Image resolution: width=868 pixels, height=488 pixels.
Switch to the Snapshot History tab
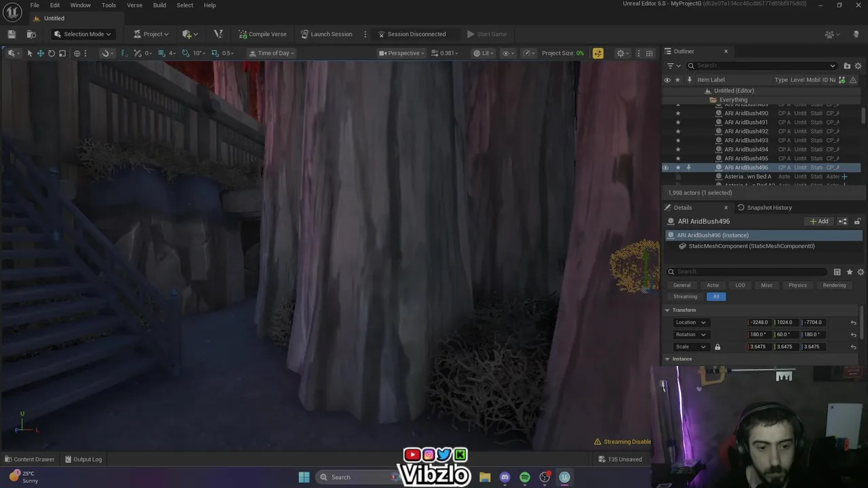point(764,207)
